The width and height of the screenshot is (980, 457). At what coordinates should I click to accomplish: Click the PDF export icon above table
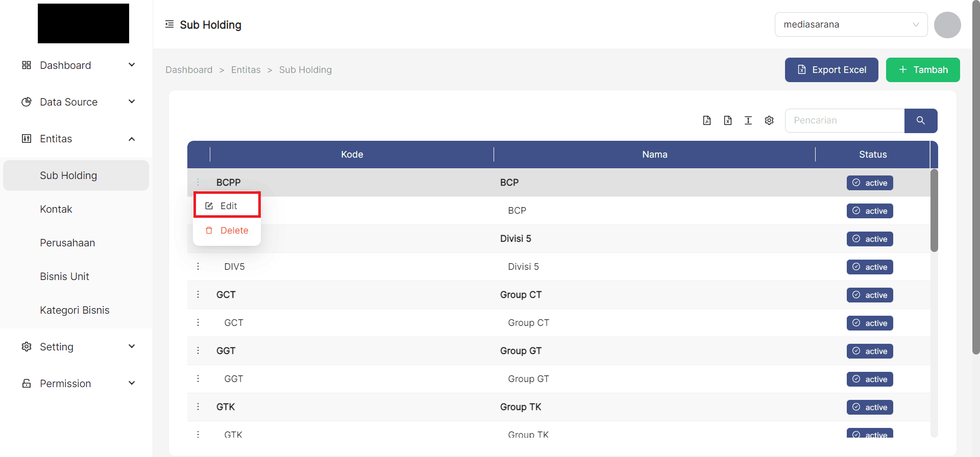(707, 120)
